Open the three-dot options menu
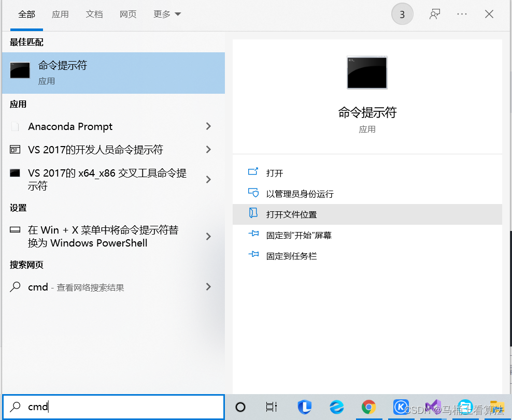This screenshot has width=512, height=420. 462,15
